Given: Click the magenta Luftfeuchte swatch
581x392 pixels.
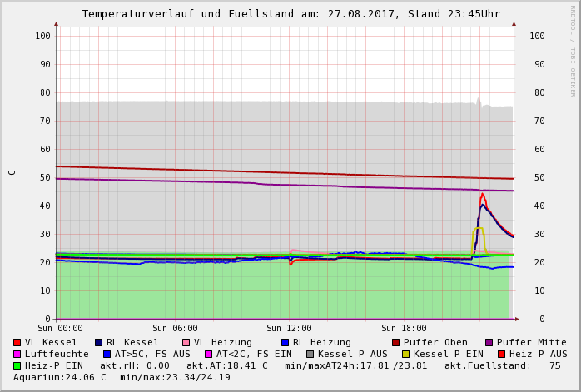Looking at the screenshot, I should coord(17,355).
